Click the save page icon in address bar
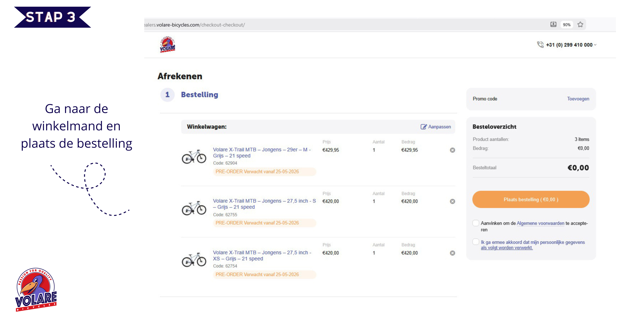This screenshot has height=322, width=644. click(x=553, y=24)
